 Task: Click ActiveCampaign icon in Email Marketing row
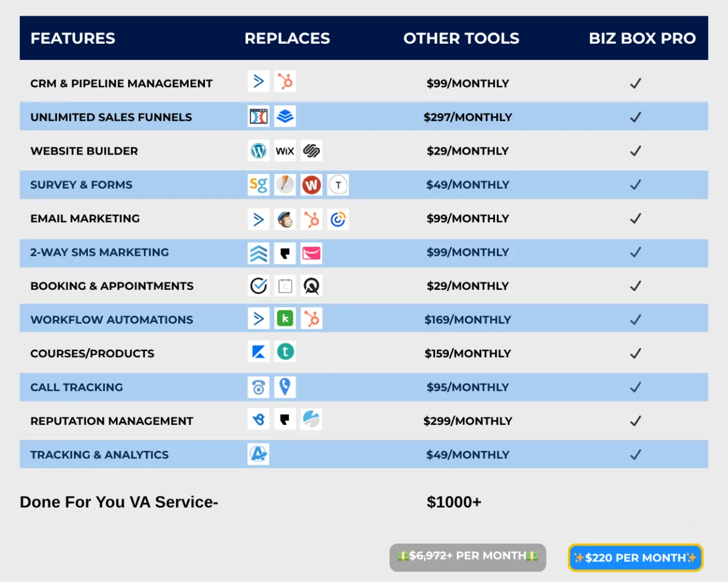(x=258, y=219)
